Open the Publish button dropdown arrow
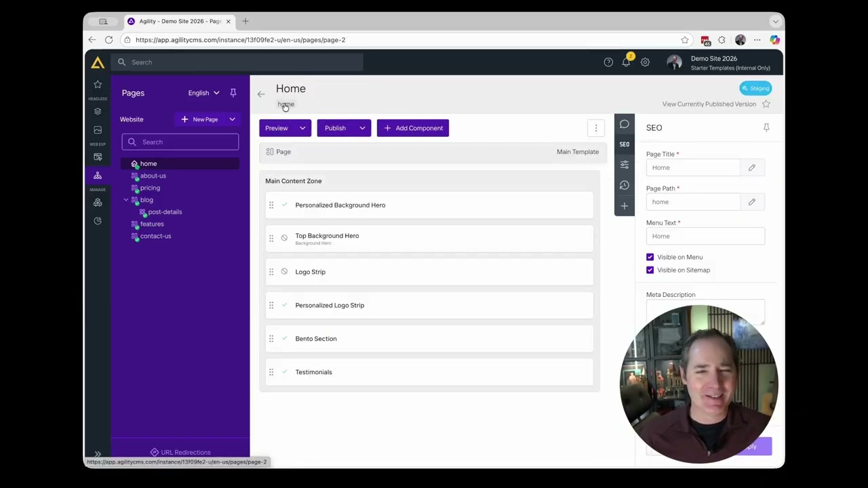Image resolution: width=868 pixels, height=488 pixels. tap(362, 128)
